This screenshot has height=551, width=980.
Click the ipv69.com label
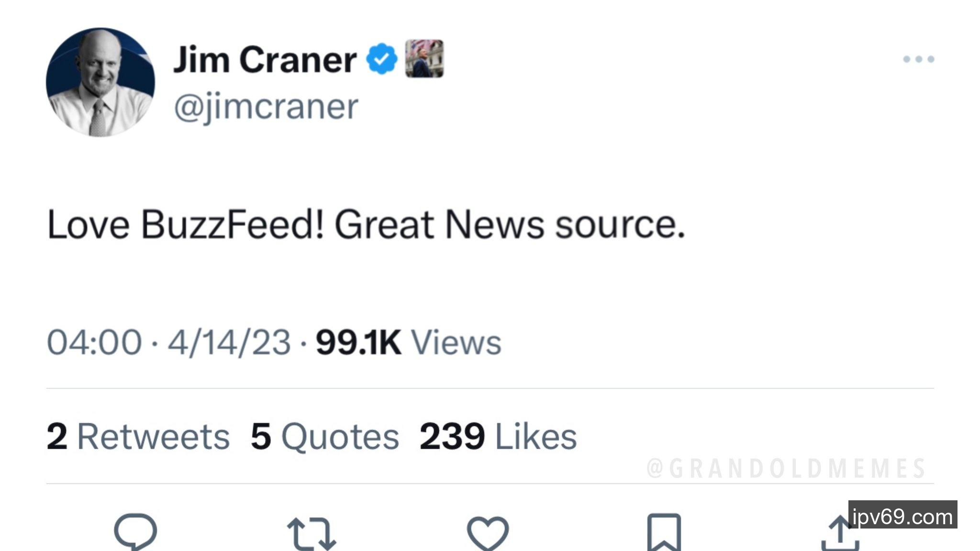pos(902,515)
